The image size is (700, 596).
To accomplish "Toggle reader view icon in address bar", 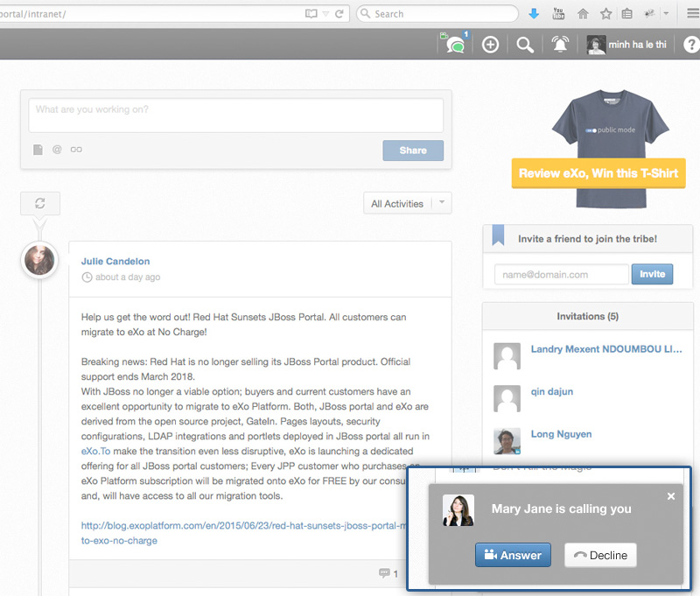I will (x=311, y=14).
